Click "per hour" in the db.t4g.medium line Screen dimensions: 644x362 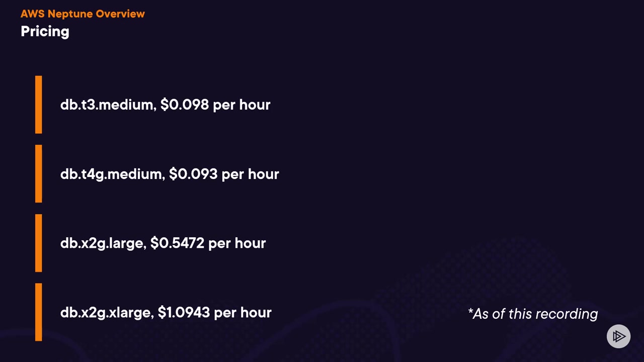[x=250, y=174]
